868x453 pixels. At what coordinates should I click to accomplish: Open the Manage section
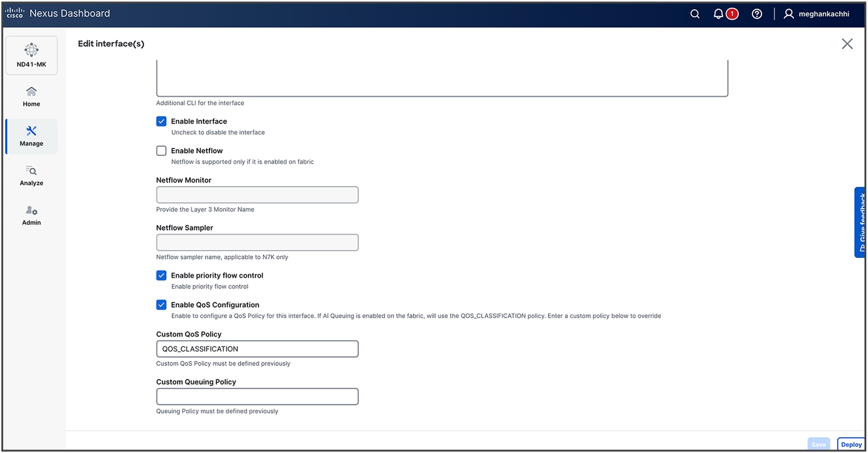pos(31,136)
